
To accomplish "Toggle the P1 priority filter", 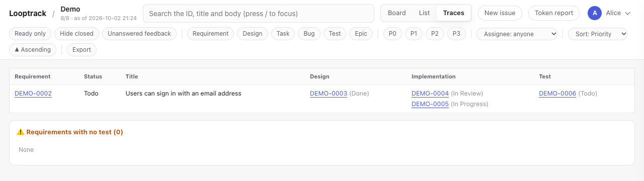I will [x=414, y=34].
